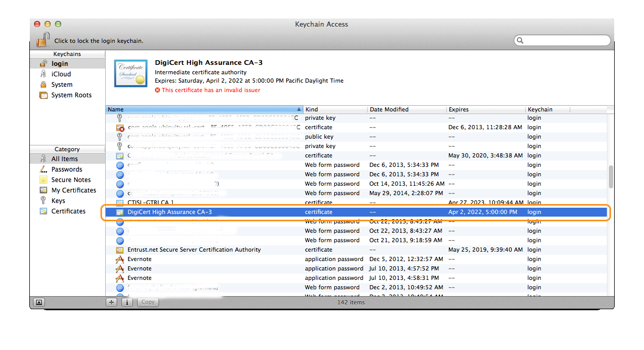Image resolution: width=644 pixels, height=350 pixels.
Task: Click Evernote icon in Dec 5, 2012 row
Action: 120,259
